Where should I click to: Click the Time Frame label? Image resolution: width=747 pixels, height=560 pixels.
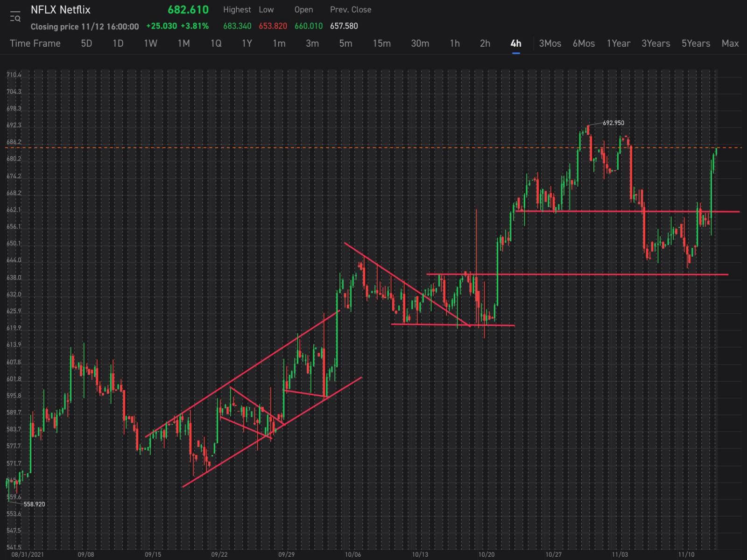(35, 43)
